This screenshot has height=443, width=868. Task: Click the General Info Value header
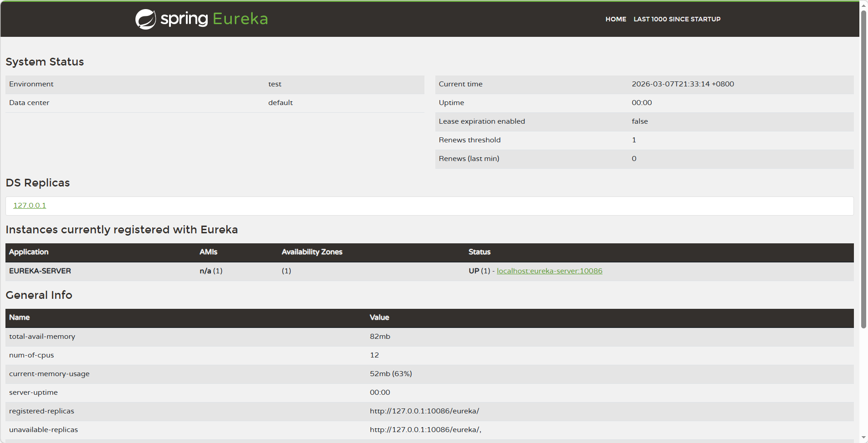[379, 317]
